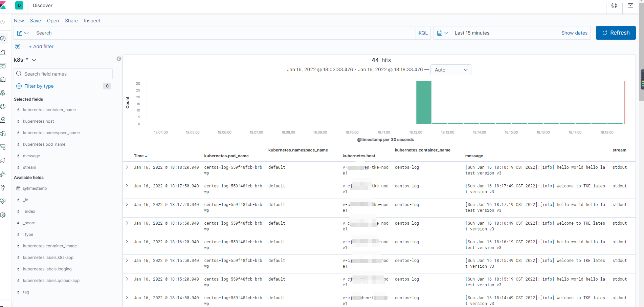Click the Visualize chart icon in sidebar
The image size is (644, 307).
click(x=3, y=52)
